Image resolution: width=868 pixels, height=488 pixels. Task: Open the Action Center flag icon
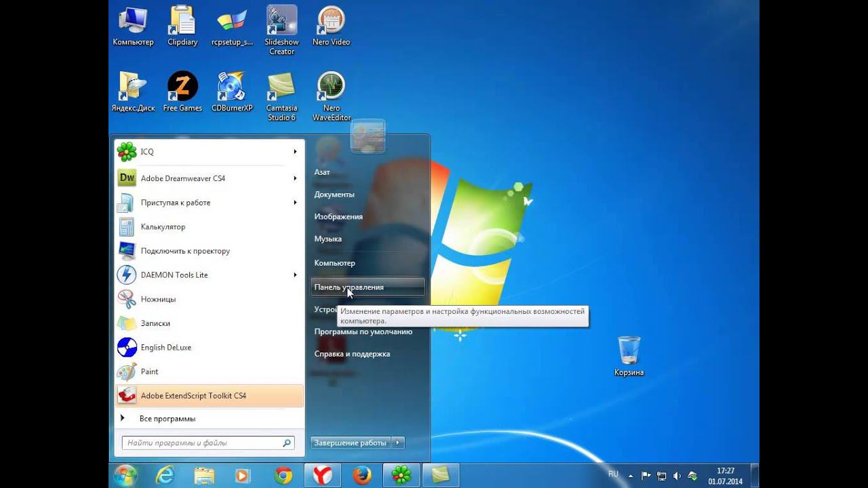646,476
